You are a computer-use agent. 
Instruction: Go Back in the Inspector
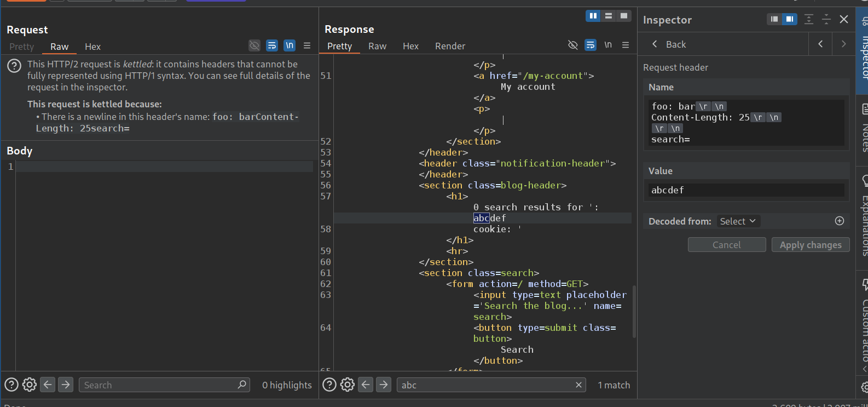[669, 44]
